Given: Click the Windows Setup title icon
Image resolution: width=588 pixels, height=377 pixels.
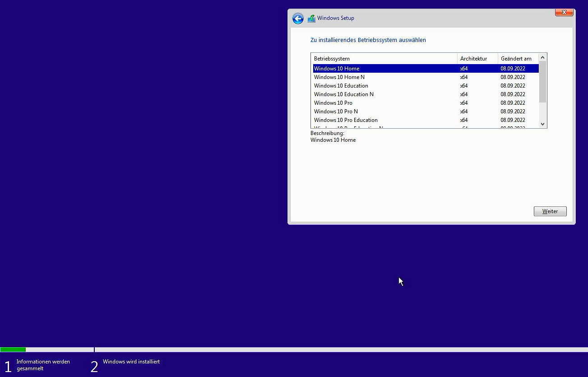Looking at the screenshot, I should pos(311,19).
